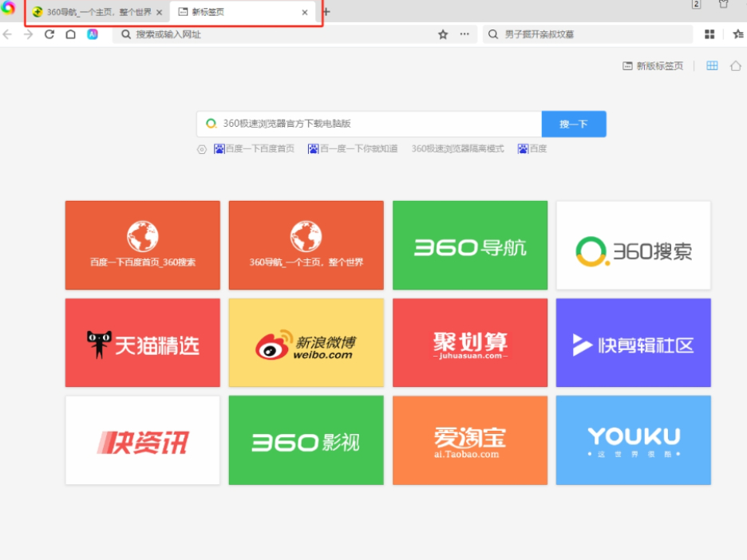Open a new tab with plus button
This screenshot has width=747, height=560.
pos(326,12)
